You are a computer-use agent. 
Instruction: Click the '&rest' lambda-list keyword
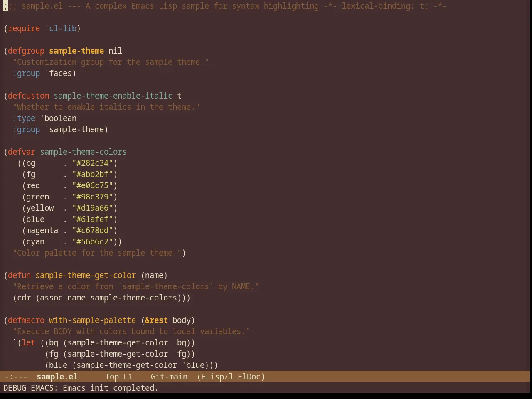pos(156,320)
